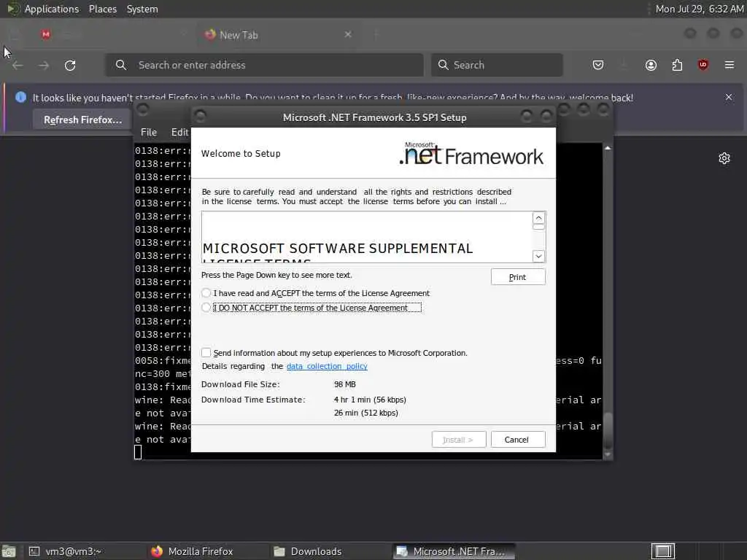Reload the Firefox page

70,65
